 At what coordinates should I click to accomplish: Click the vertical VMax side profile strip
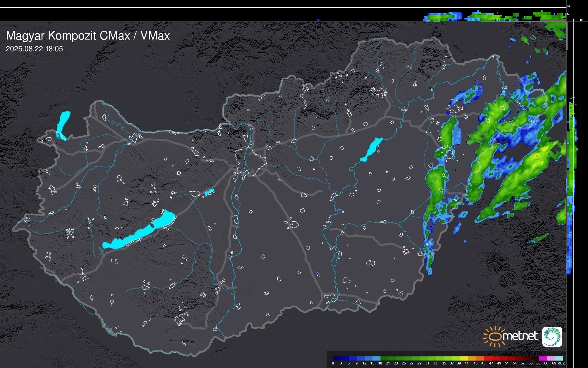[x=571, y=177]
